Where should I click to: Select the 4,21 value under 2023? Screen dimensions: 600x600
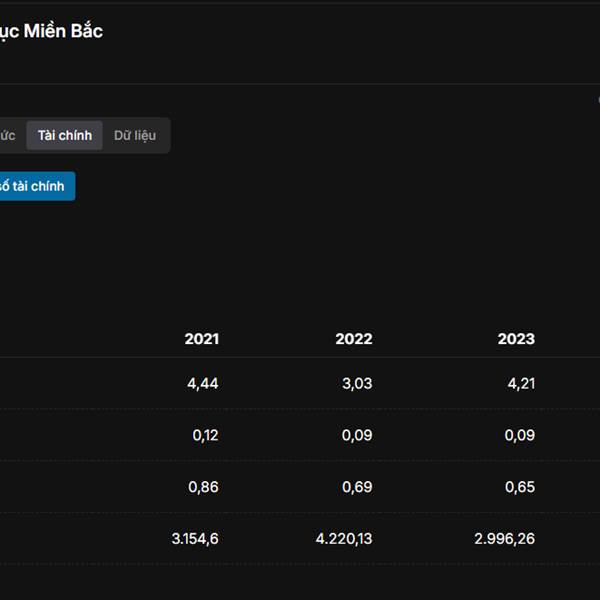(x=518, y=383)
